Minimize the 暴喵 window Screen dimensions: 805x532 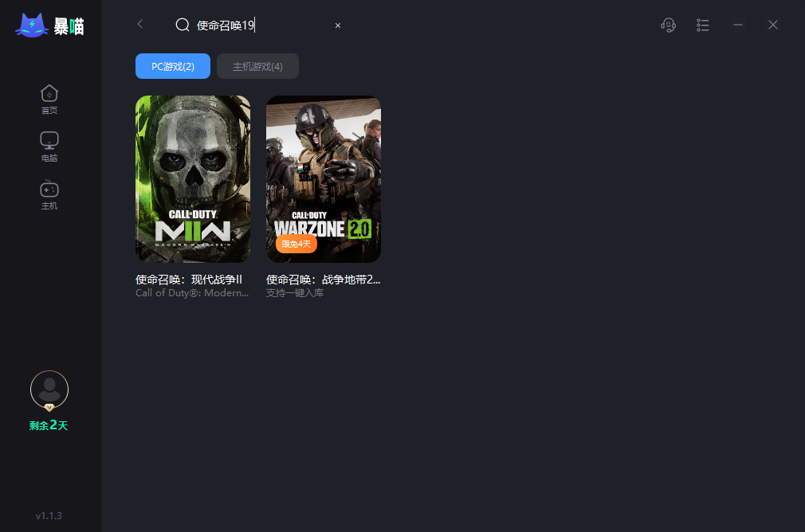[x=738, y=25]
